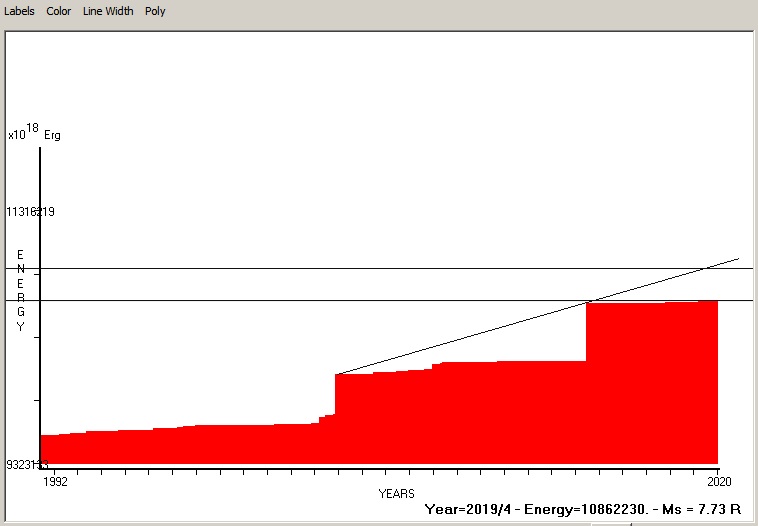Click the 1992 start year label
758x526 pixels.
[x=55, y=481]
